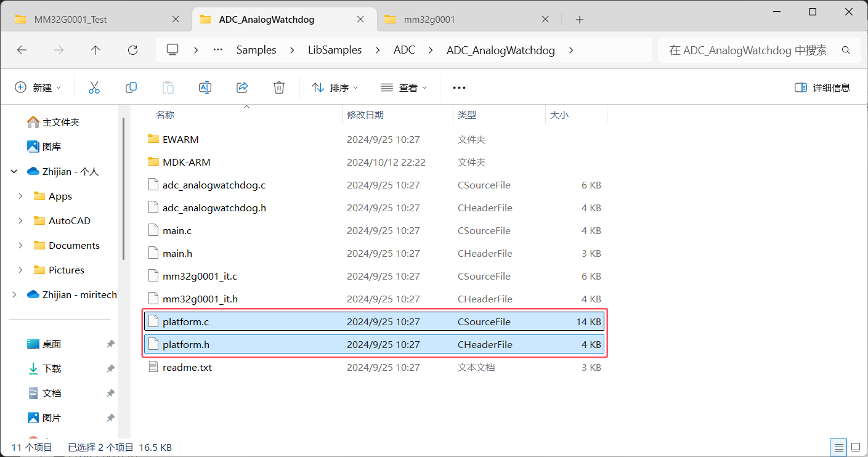
Task: Switch to details list view in status bar
Action: tap(838, 447)
